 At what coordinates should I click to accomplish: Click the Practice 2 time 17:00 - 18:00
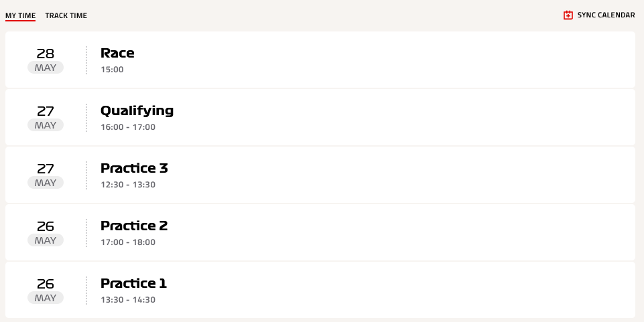(128, 242)
